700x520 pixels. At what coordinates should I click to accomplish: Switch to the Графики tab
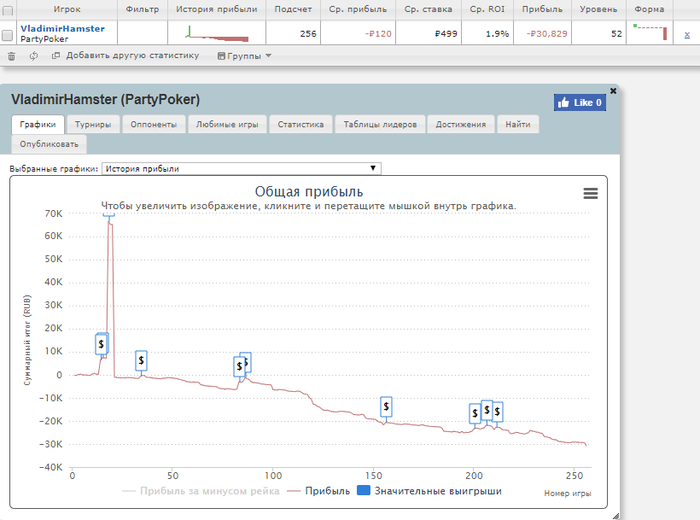click(x=38, y=125)
